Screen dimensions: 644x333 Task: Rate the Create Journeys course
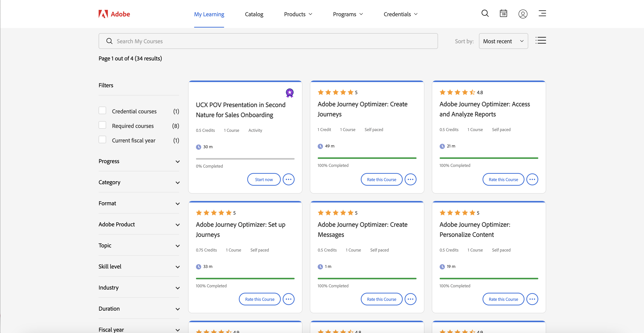point(381,180)
